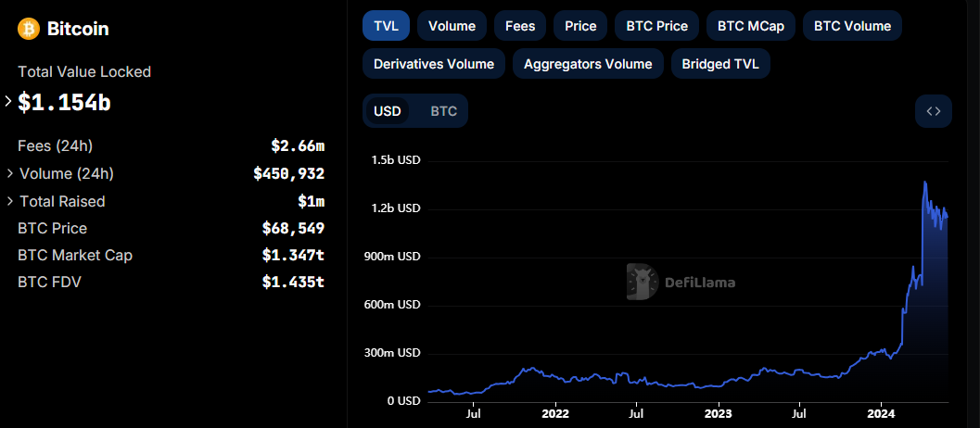
Task: Click the $450,932 volume value
Action: [x=288, y=173]
